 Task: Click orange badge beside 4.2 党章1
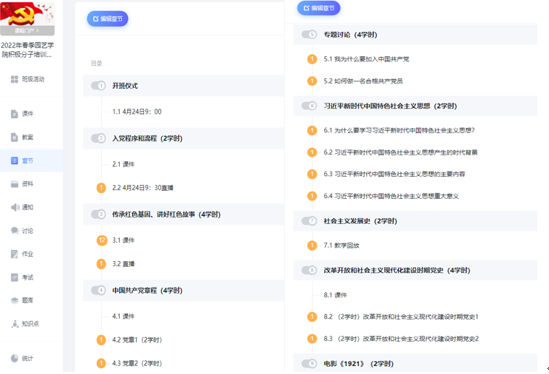pyautogui.click(x=101, y=340)
